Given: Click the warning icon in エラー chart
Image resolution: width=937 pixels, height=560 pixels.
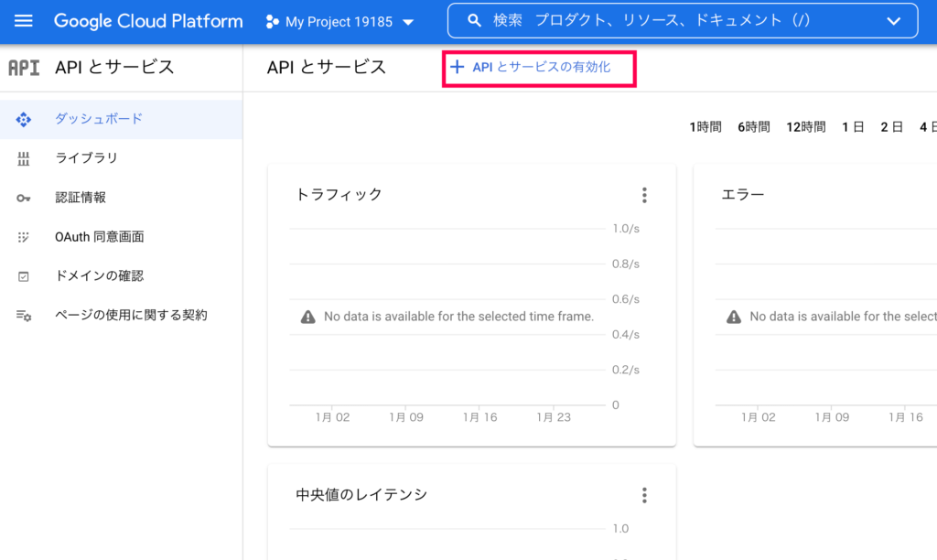Looking at the screenshot, I should pyautogui.click(x=733, y=317).
